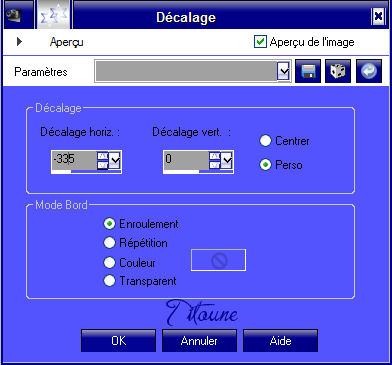Click the slider bar under Décalage vert.
Viewport: 392px width, 365px height.
198,172
